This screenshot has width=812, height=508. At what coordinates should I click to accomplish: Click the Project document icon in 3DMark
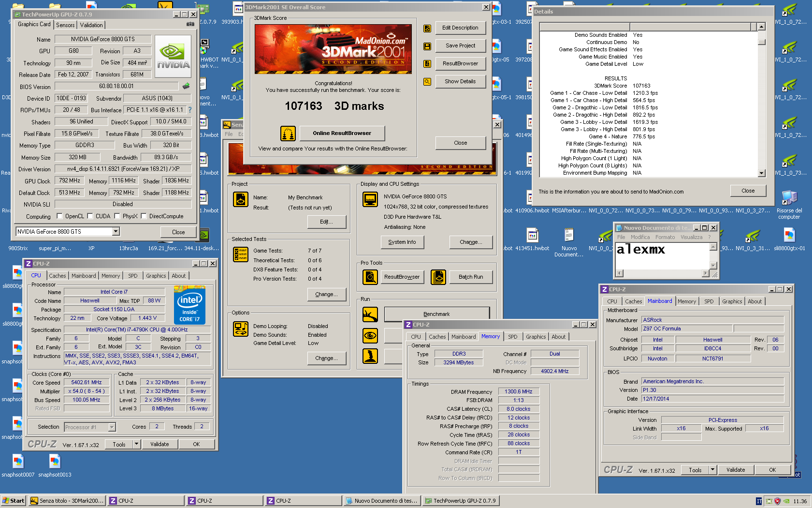pos(241,199)
